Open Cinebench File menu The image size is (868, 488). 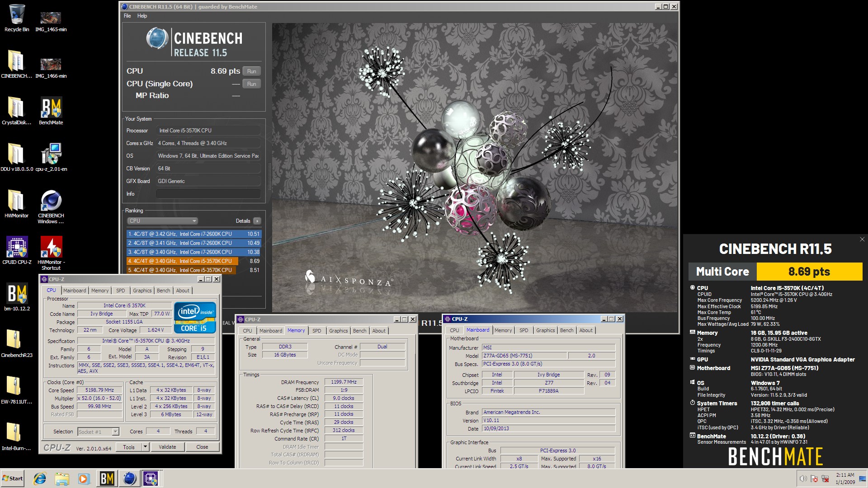127,16
